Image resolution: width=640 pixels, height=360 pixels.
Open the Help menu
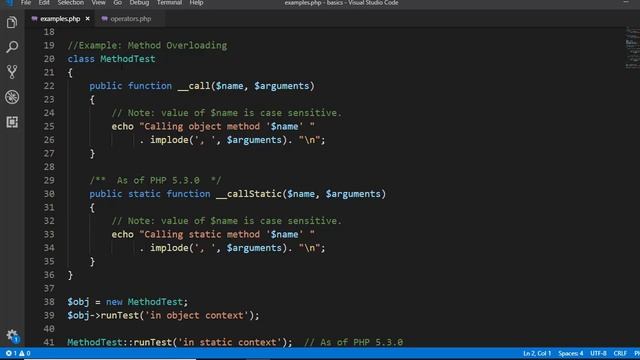pyautogui.click(x=196, y=3)
